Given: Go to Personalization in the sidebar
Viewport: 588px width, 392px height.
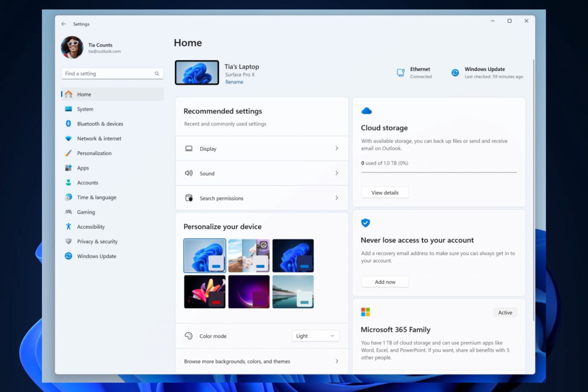Looking at the screenshot, I should [x=94, y=153].
